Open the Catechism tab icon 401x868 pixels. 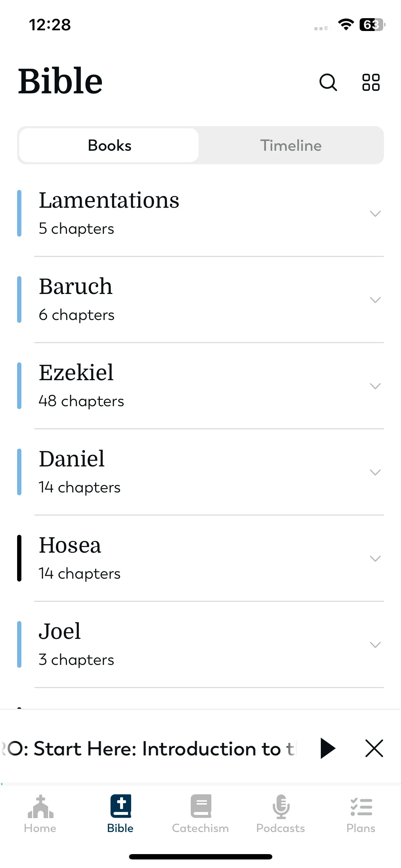click(x=201, y=806)
